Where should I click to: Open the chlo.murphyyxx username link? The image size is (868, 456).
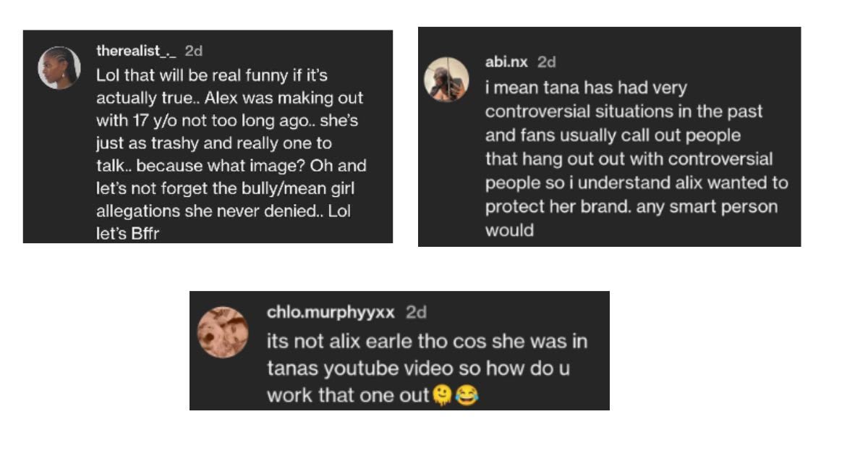click(x=331, y=313)
